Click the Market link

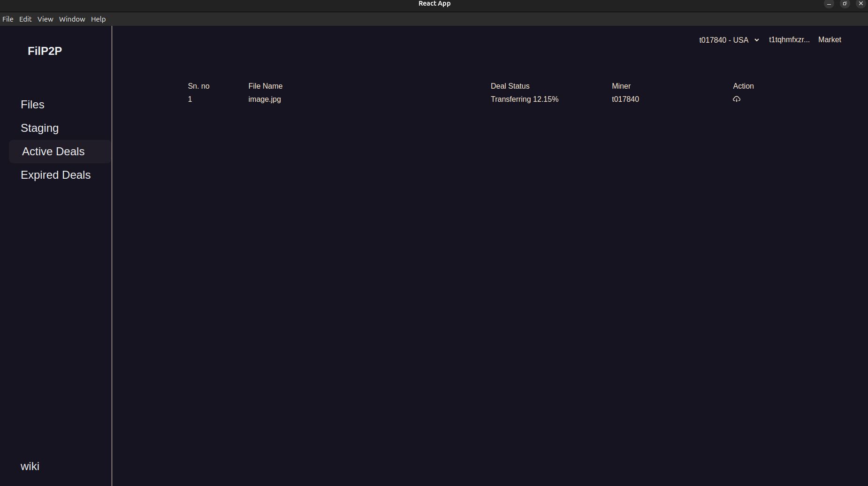click(830, 40)
